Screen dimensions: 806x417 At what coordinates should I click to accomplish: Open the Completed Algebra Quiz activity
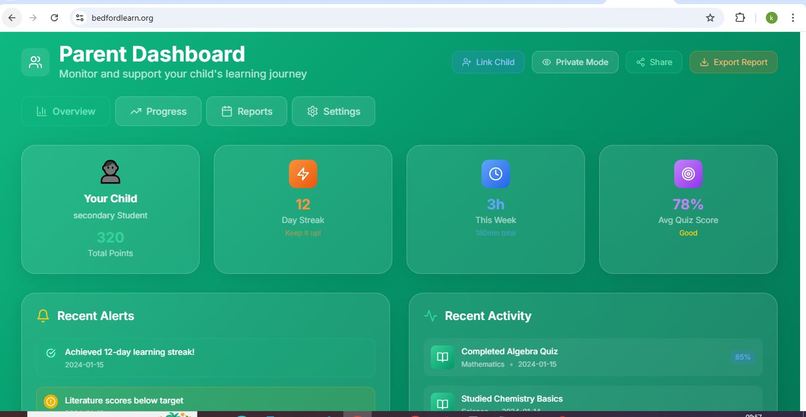click(593, 357)
